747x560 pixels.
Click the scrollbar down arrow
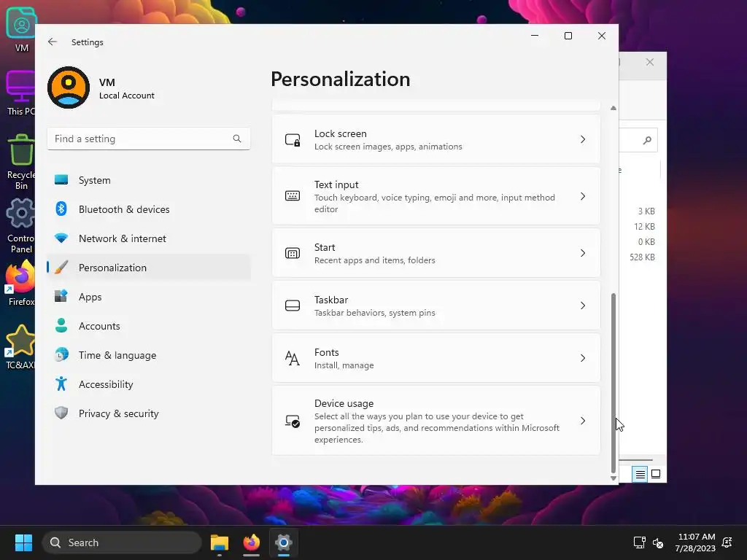click(x=613, y=478)
